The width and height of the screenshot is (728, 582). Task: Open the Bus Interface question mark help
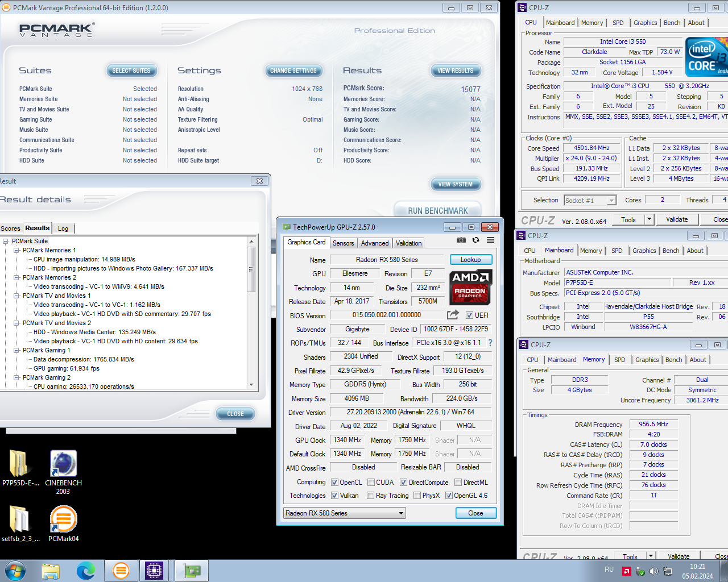click(490, 343)
